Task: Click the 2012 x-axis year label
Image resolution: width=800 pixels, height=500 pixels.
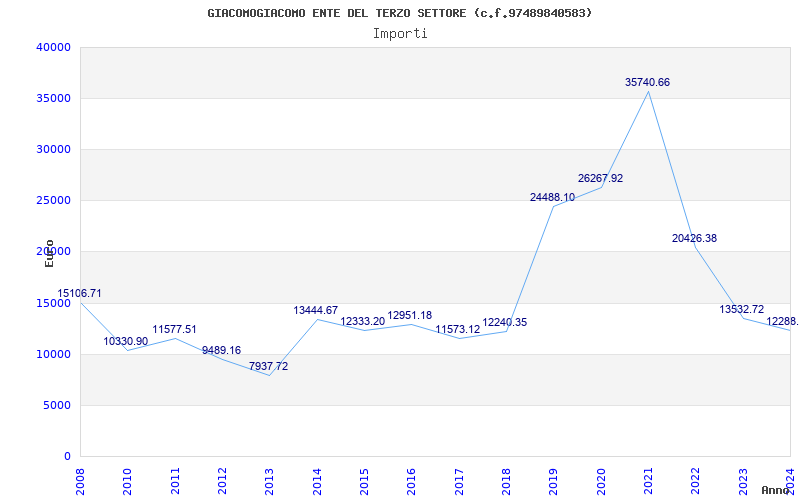Action: point(222,481)
